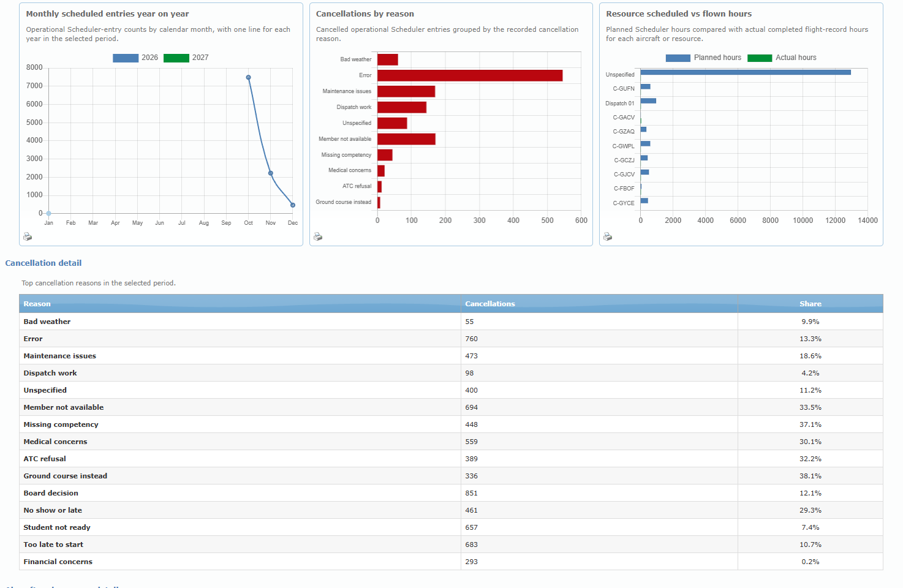Print the Cancellations by reason chart
The height and width of the screenshot is (588, 903).
click(x=318, y=236)
